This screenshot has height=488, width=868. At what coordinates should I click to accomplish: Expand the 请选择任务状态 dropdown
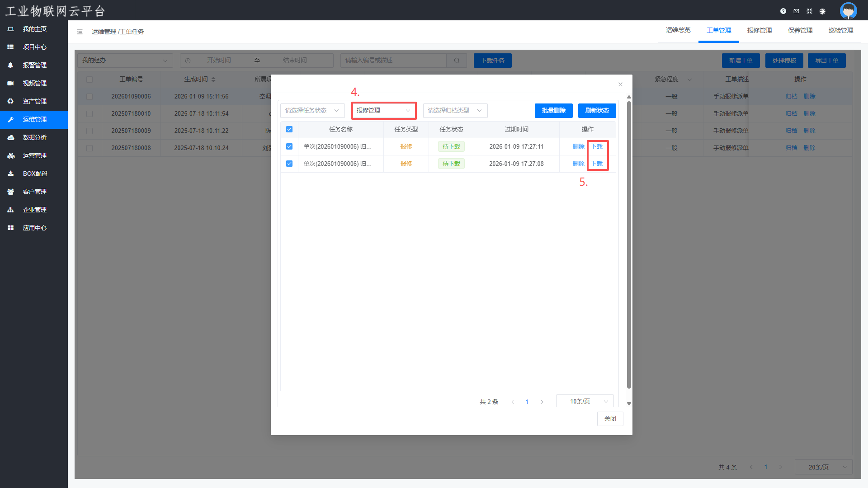[312, 111]
